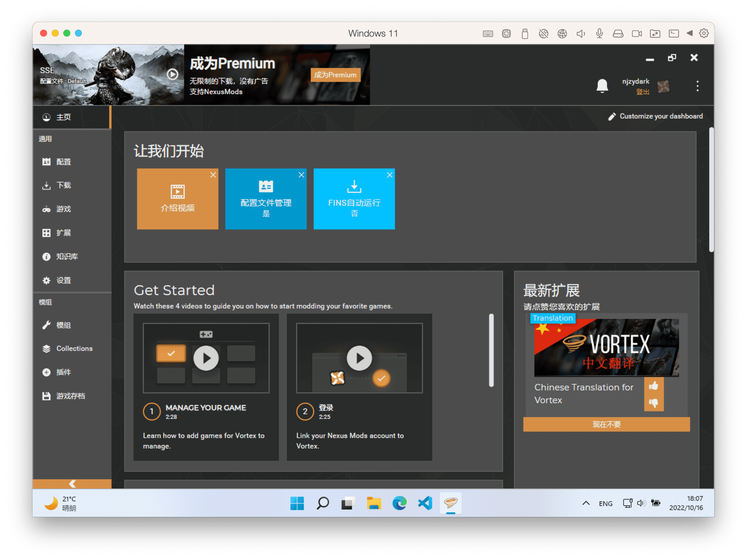Open the three-dot more options menu
The width and height of the screenshot is (747, 560).
click(697, 86)
